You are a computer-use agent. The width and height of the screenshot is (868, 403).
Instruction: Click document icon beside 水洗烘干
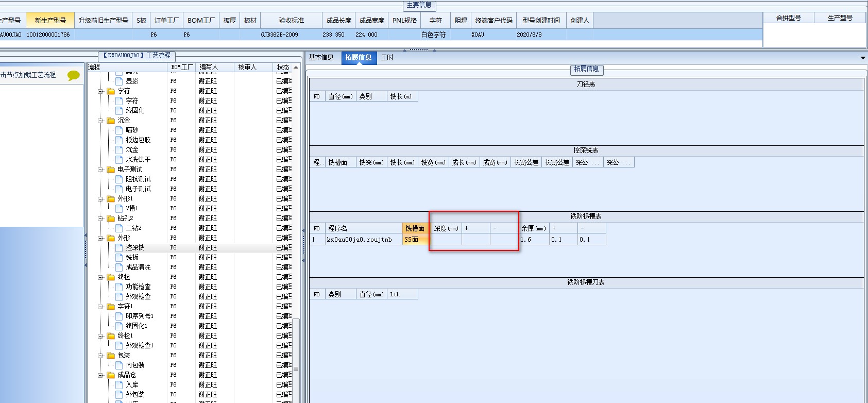pos(119,159)
